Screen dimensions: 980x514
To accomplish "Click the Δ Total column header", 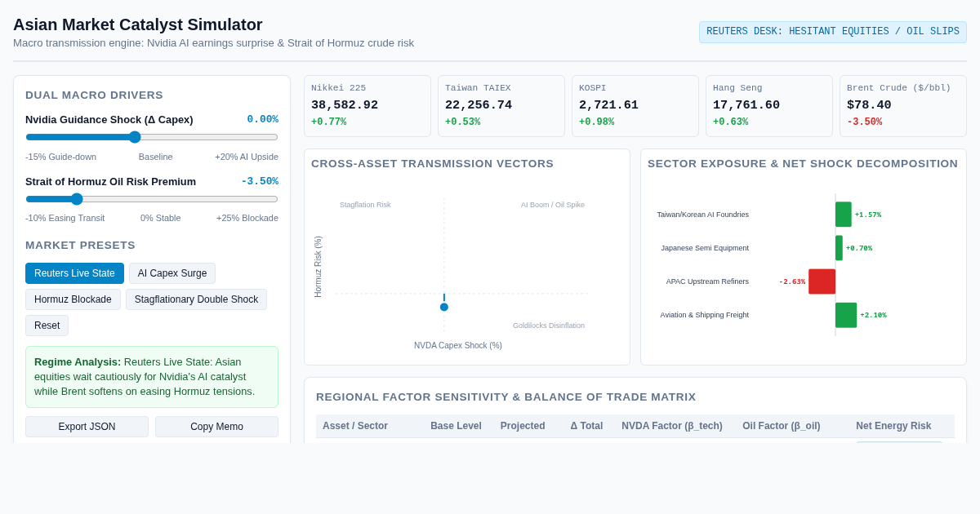I will coord(586,426).
